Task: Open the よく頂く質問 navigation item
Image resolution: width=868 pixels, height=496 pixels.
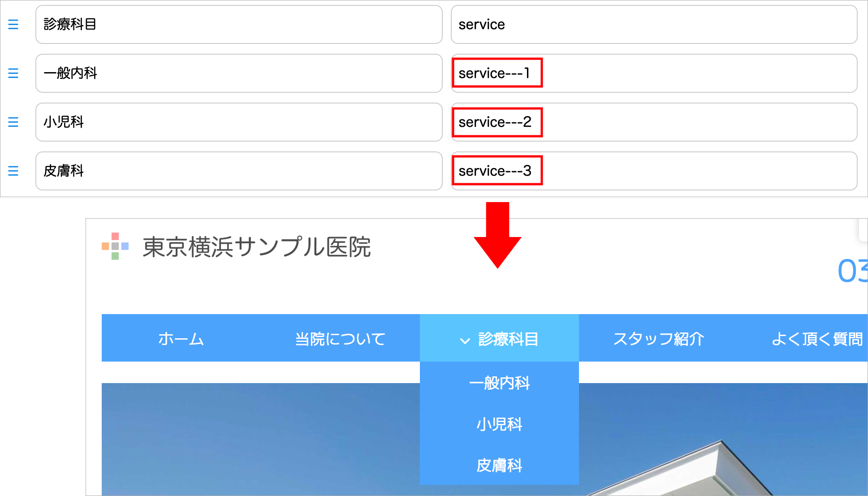Action: click(817, 339)
